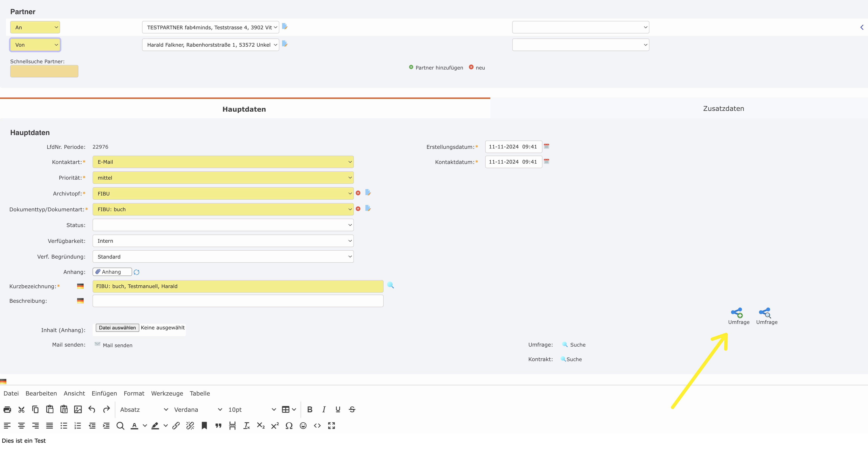Click the Datei auswählen button
The image size is (868, 465).
[x=117, y=328]
